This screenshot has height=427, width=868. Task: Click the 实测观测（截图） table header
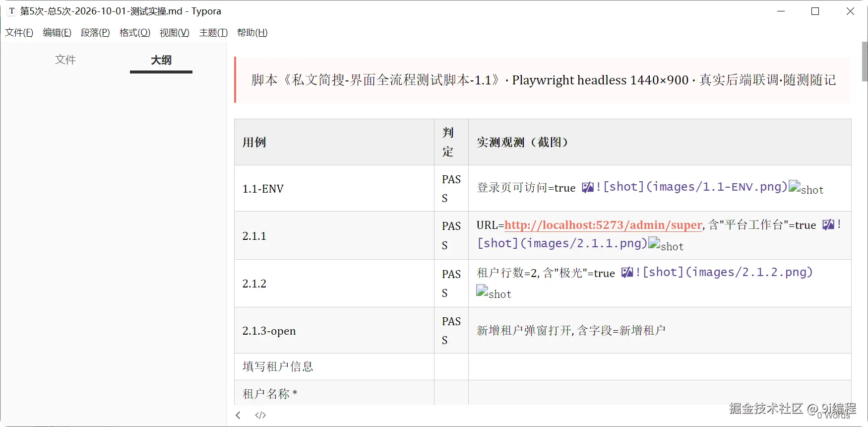click(660, 142)
